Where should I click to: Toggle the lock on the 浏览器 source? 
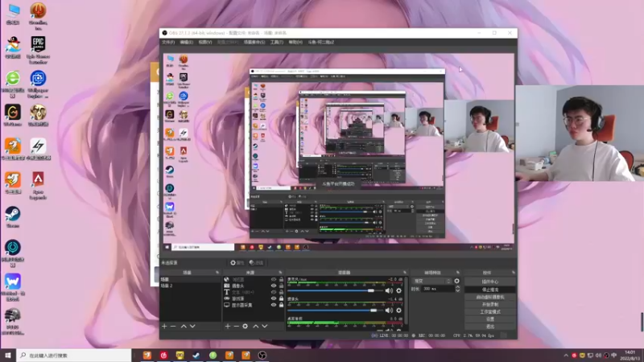tap(281, 279)
